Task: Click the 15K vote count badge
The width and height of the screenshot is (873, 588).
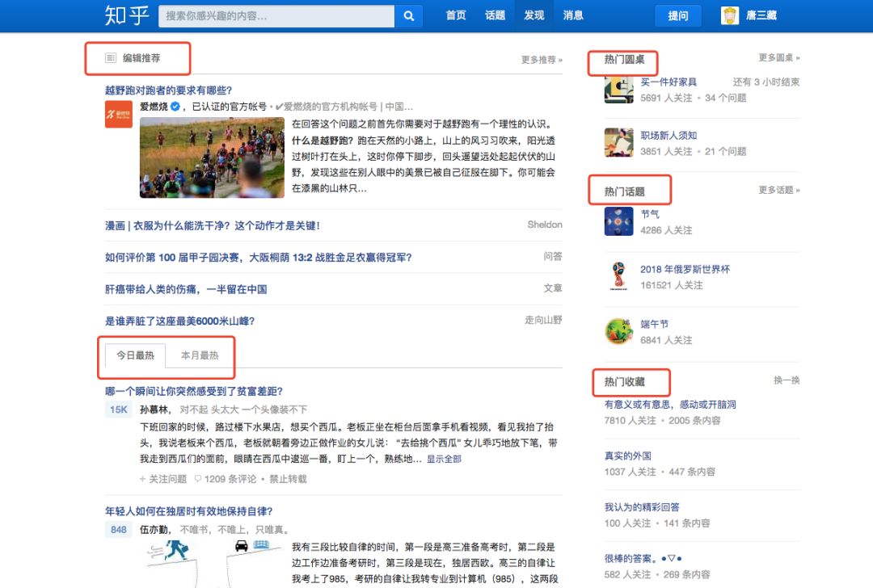Action: tap(119, 409)
